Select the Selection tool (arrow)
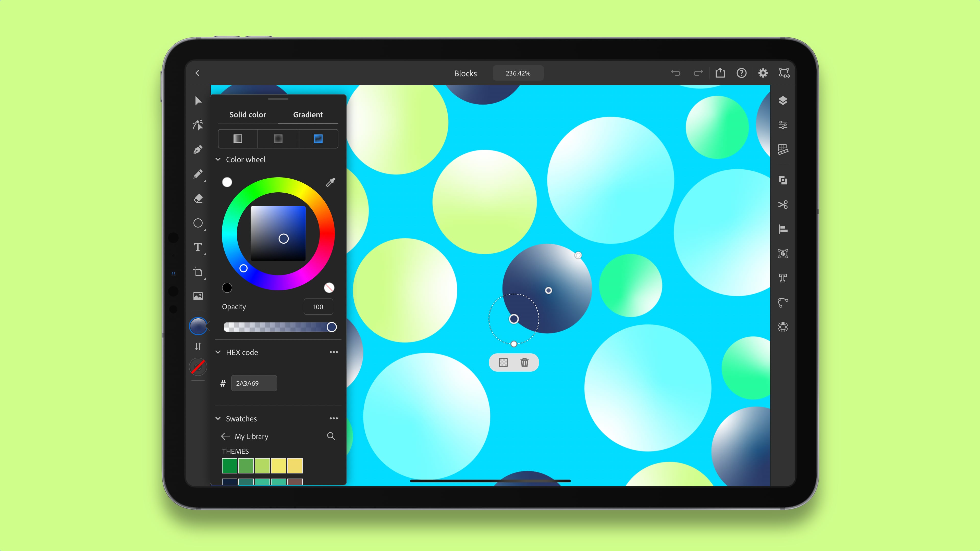 tap(198, 101)
